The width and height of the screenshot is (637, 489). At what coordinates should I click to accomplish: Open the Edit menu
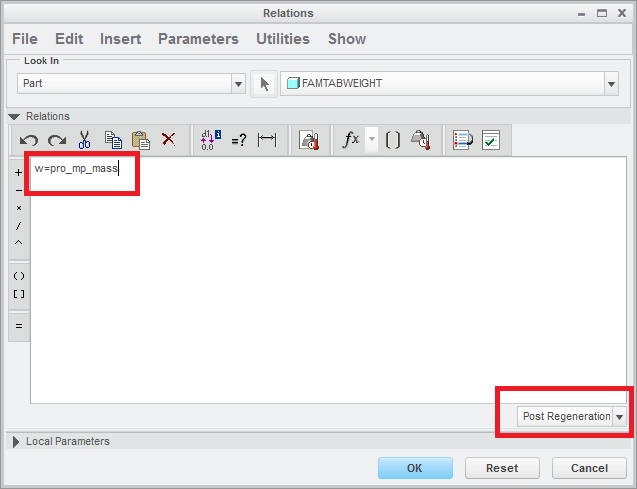point(69,39)
